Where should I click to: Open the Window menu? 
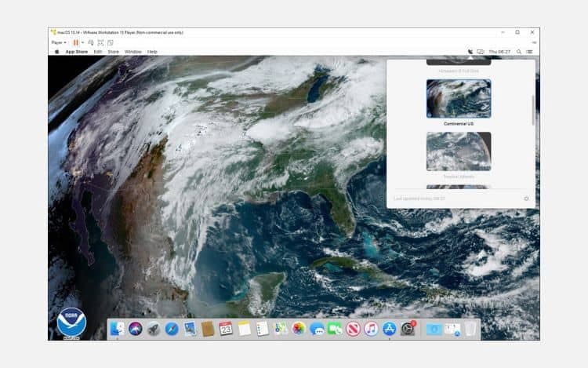(133, 52)
